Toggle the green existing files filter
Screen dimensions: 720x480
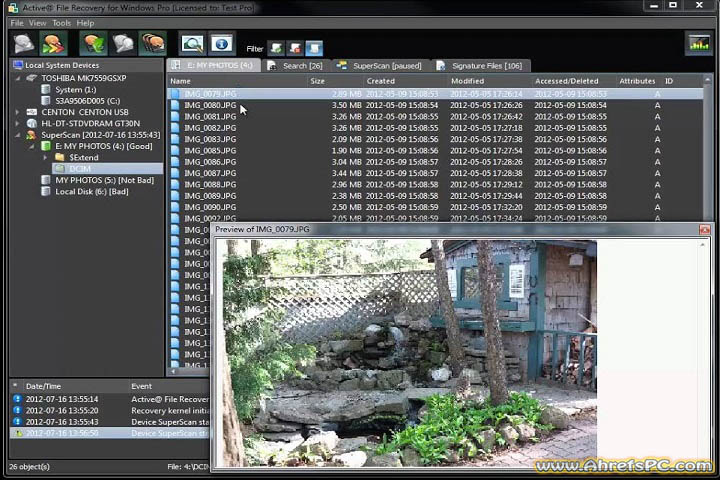[x=277, y=48]
